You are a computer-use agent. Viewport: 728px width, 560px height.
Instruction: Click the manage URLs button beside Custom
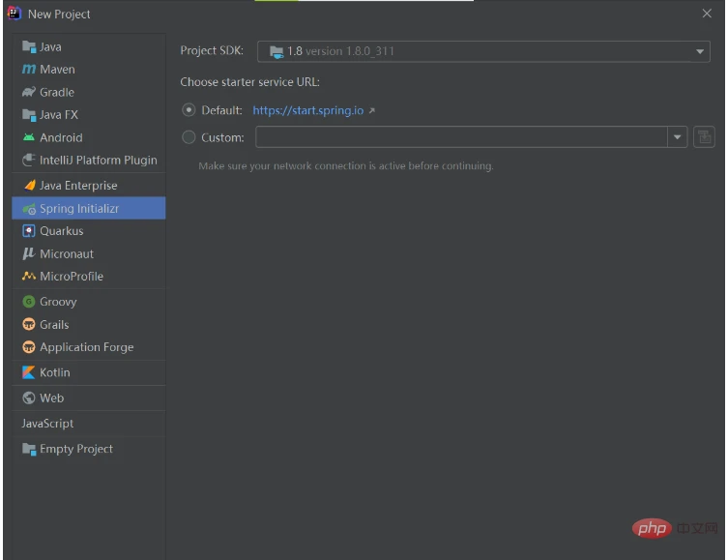pos(704,137)
